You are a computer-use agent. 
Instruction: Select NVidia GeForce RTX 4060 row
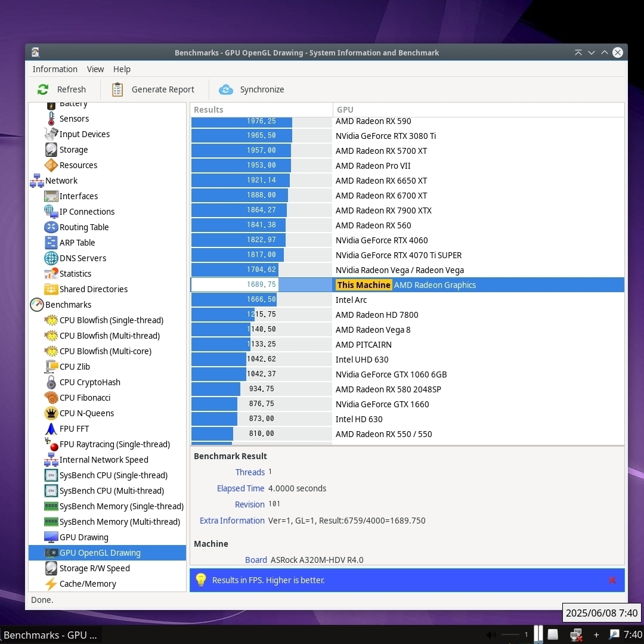coord(407,240)
